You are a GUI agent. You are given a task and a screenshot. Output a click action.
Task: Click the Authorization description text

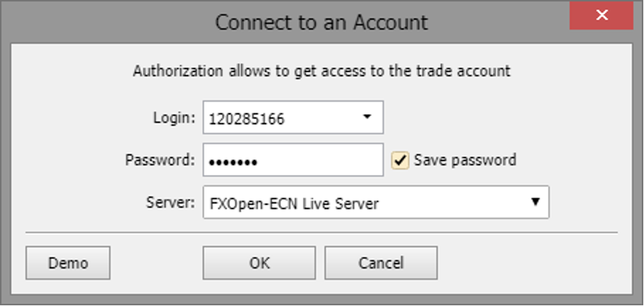[x=322, y=71]
